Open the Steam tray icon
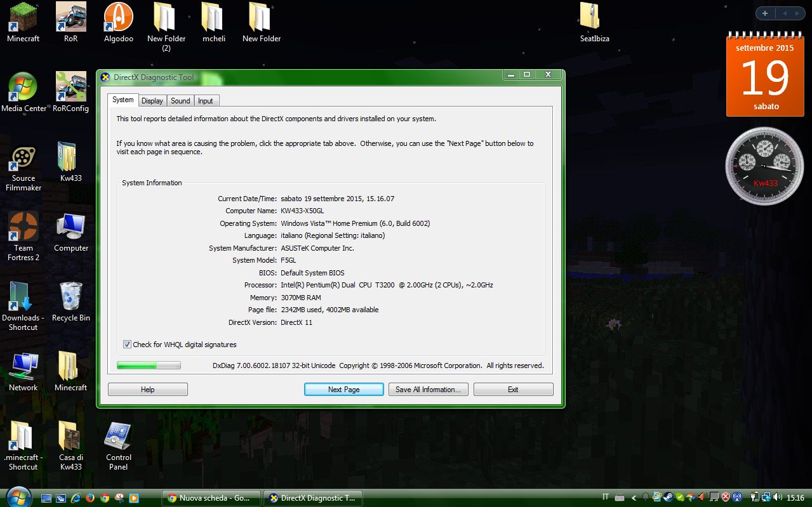Screen dimensions: 812x507 point(669,497)
